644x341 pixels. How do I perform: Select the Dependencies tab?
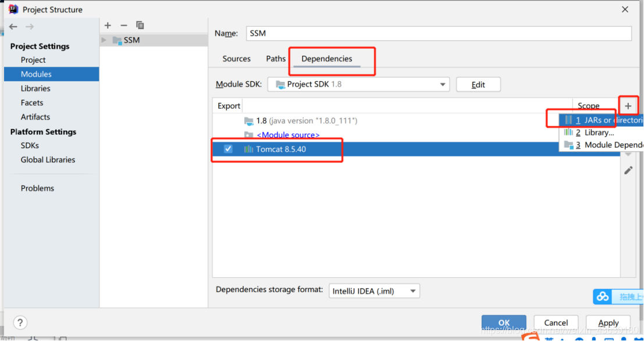coord(327,59)
